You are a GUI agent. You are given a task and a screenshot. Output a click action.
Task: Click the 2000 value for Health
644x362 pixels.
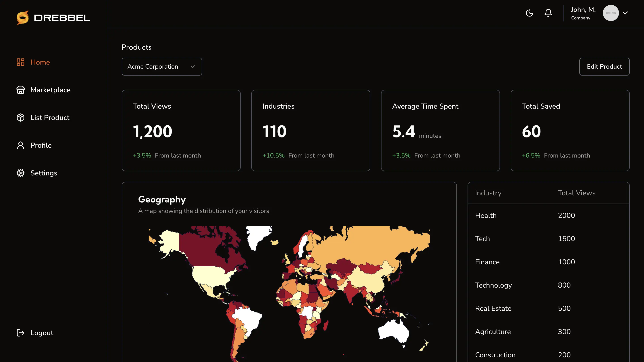(566, 215)
